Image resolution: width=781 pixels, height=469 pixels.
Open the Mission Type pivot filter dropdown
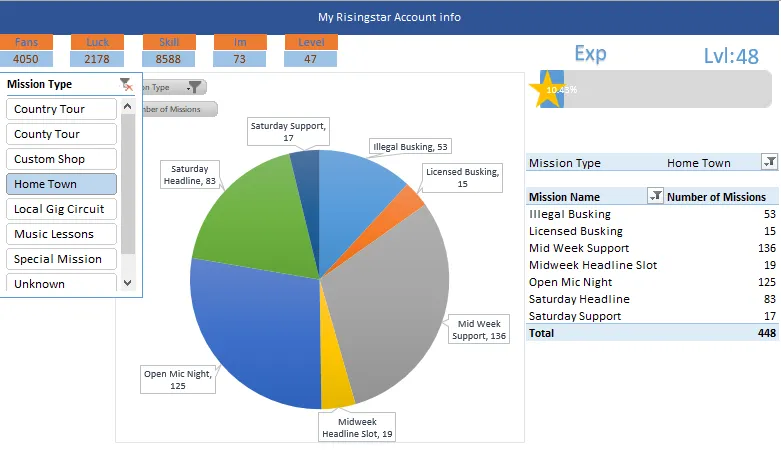click(x=770, y=162)
